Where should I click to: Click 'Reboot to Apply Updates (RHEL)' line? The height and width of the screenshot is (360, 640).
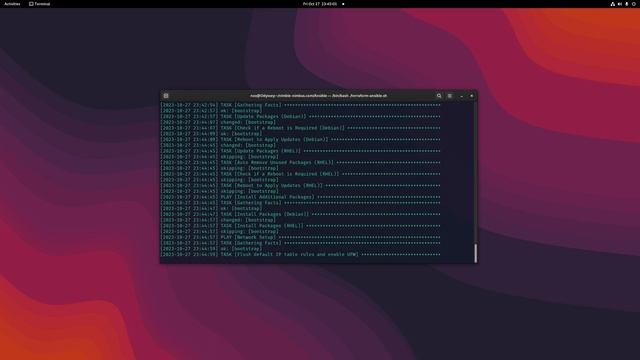click(x=300, y=185)
